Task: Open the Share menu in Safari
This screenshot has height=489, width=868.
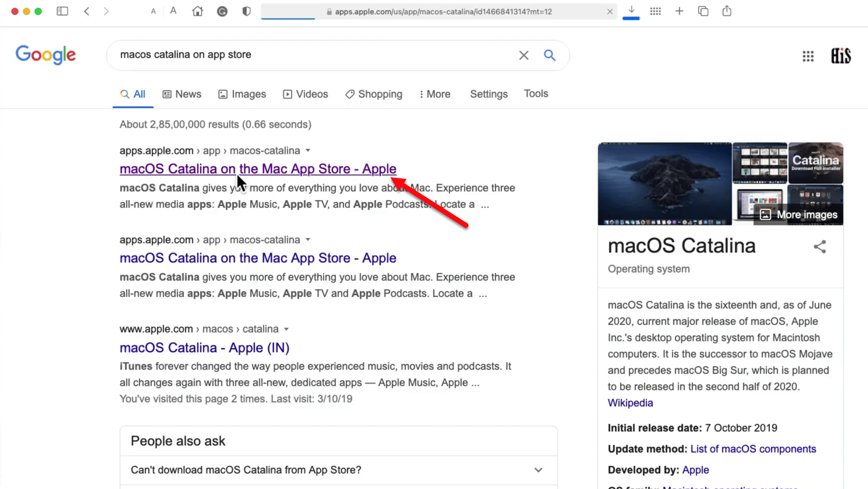Action: 727,11
